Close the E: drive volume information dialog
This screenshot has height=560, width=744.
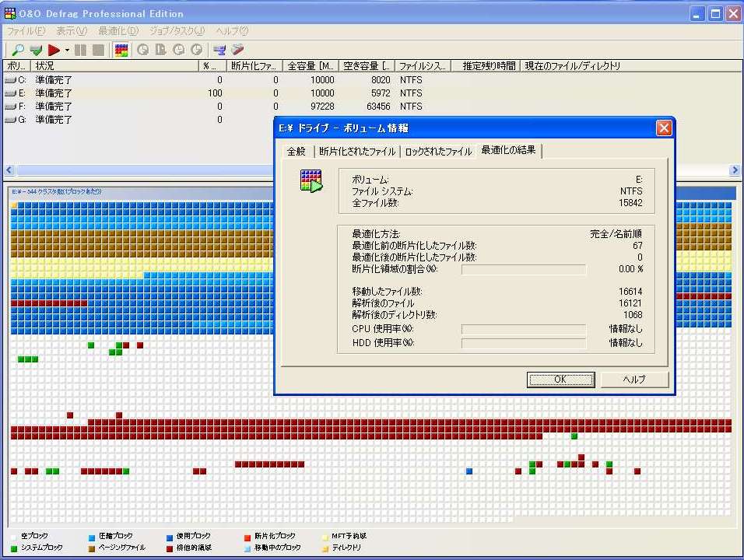pyautogui.click(x=664, y=128)
